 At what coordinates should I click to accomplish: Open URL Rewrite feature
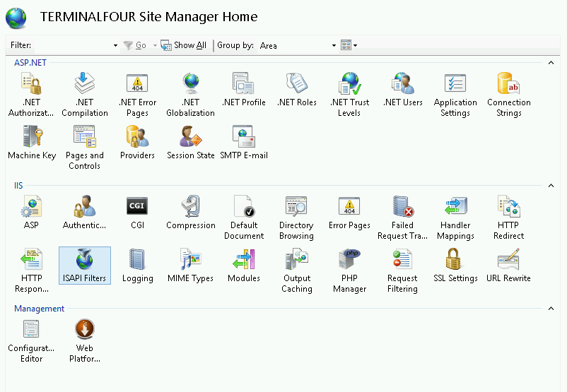click(x=508, y=265)
